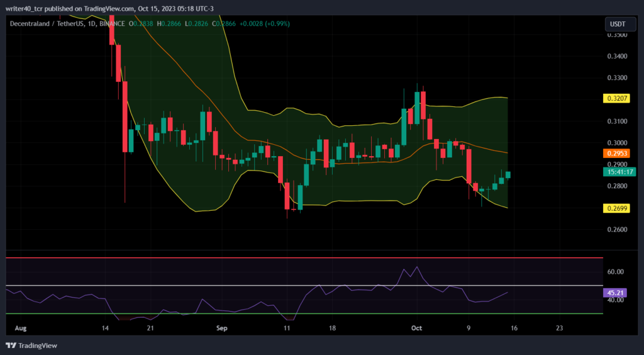The image size is (644, 355).
Task: Click the C0.2866 close value in header
Action: click(224, 24)
